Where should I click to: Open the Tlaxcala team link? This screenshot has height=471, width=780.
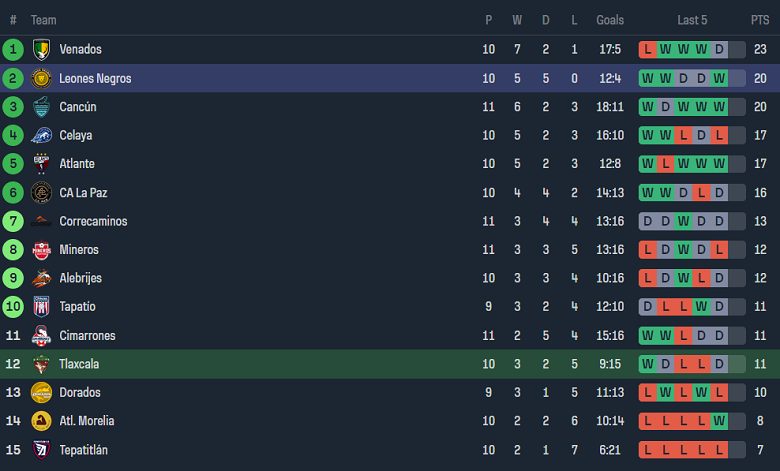[x=79, y=365]
